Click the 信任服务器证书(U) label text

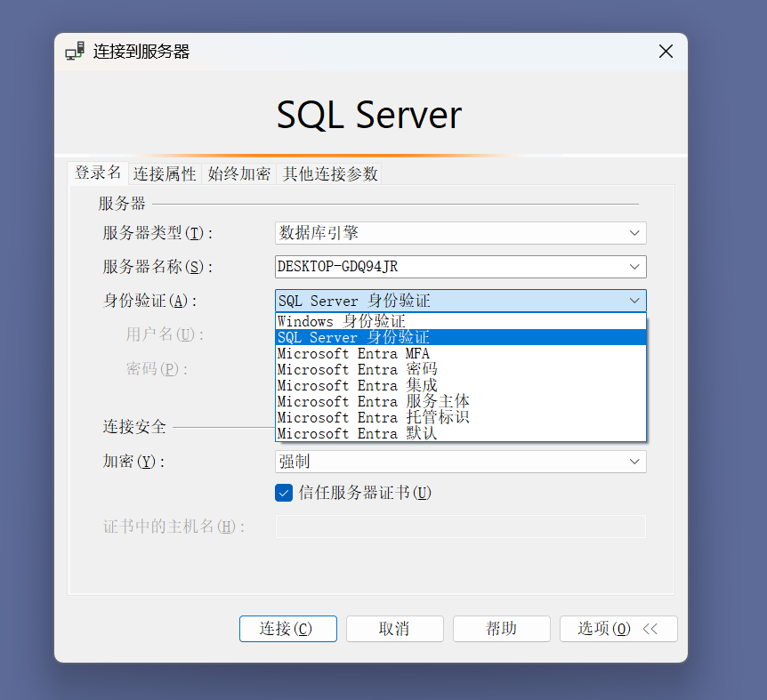tap(365, 493)
